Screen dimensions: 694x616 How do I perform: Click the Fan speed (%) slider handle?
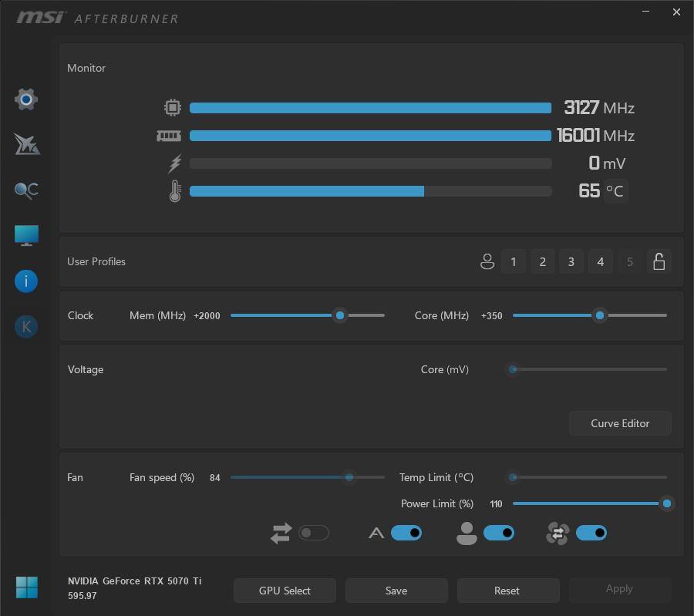pos(349,477)
